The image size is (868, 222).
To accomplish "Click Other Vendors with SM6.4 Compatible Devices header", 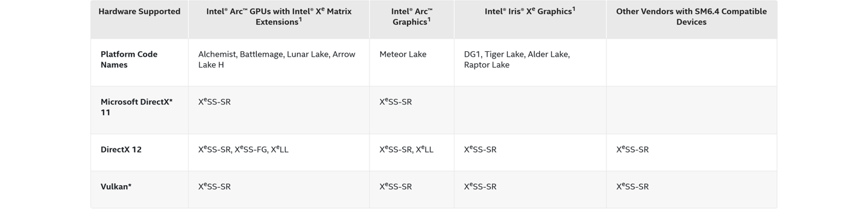I will (x=691, y=16).
